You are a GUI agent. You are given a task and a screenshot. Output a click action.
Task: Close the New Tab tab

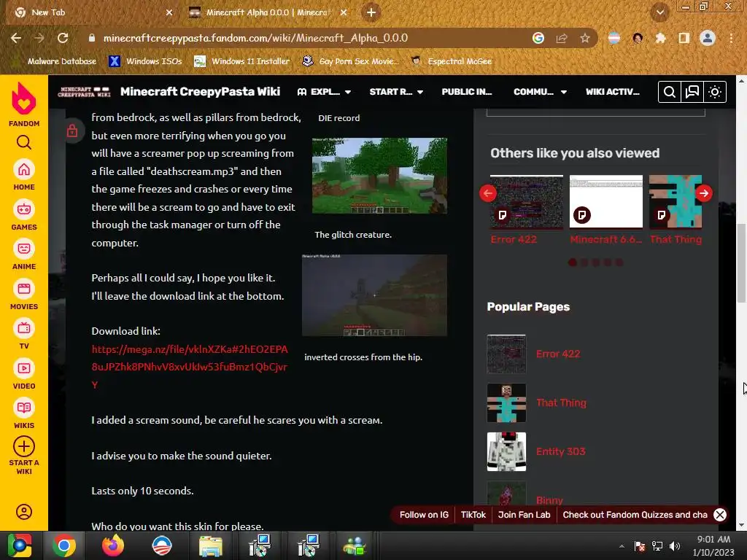(x=169, y=12)
